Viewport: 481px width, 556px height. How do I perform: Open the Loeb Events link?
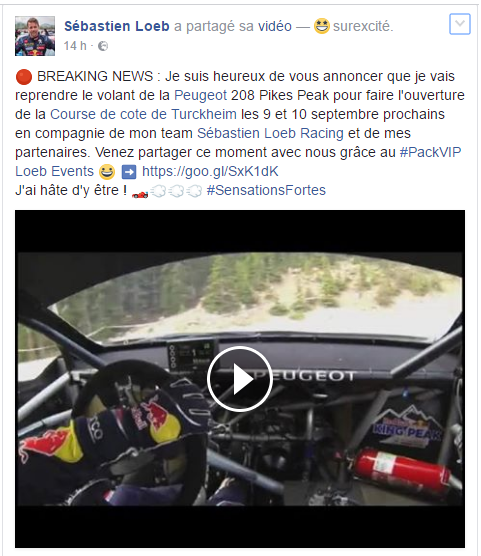point(54,171)
